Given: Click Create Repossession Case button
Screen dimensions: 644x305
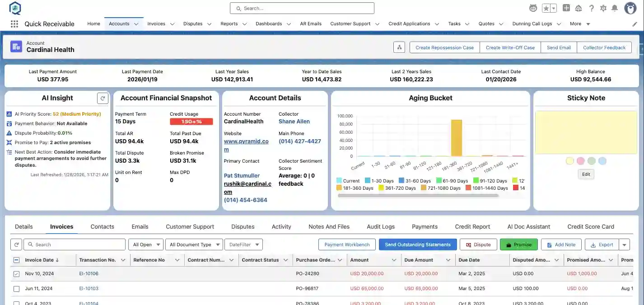Looking at the screenshot, I should tap(444, 47).
